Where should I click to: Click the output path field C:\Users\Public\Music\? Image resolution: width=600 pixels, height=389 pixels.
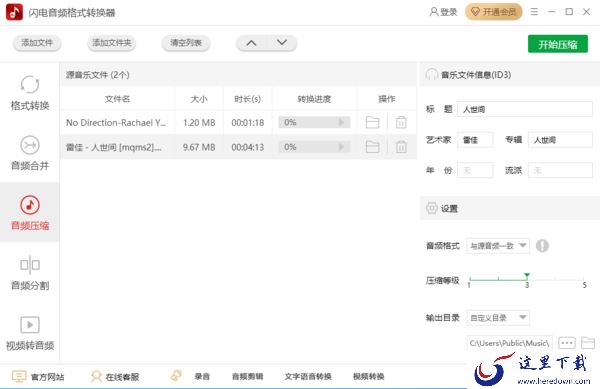[x=509, y=343]
